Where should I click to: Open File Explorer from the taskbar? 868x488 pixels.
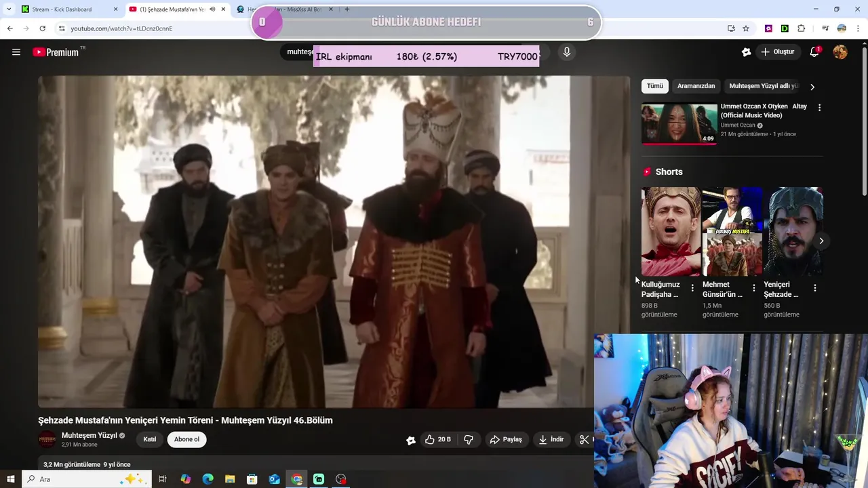click(x=230, y=479)
